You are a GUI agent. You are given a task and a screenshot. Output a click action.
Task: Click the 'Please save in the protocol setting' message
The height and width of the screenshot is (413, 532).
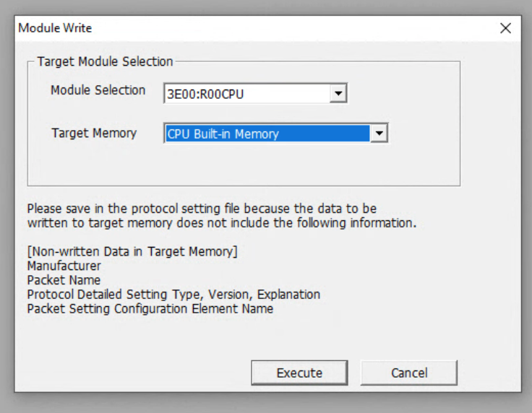tap(202, 209)
